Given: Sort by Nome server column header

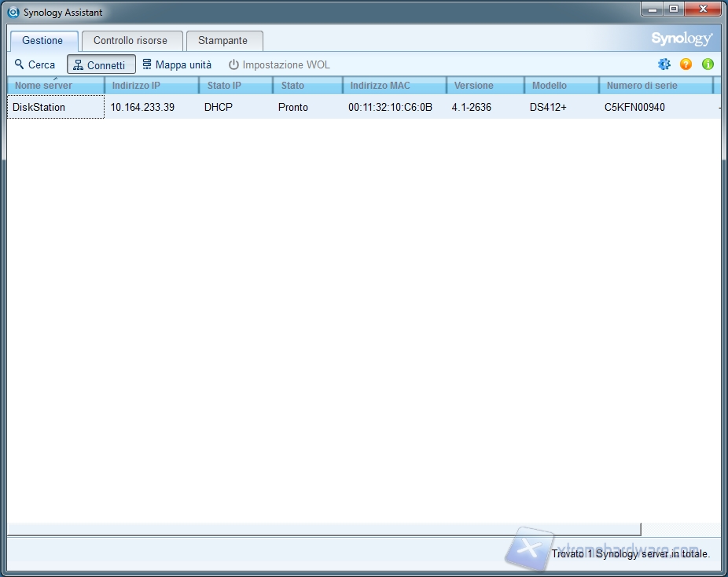Looking at the screenshot, I should [55, 86].
